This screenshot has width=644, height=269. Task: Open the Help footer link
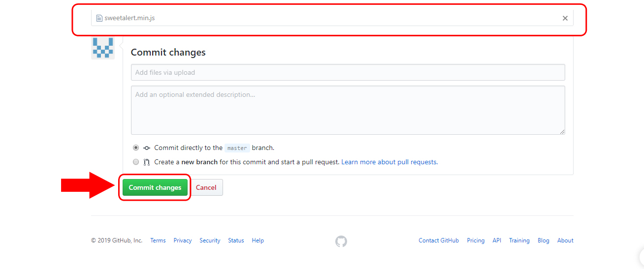258,240
